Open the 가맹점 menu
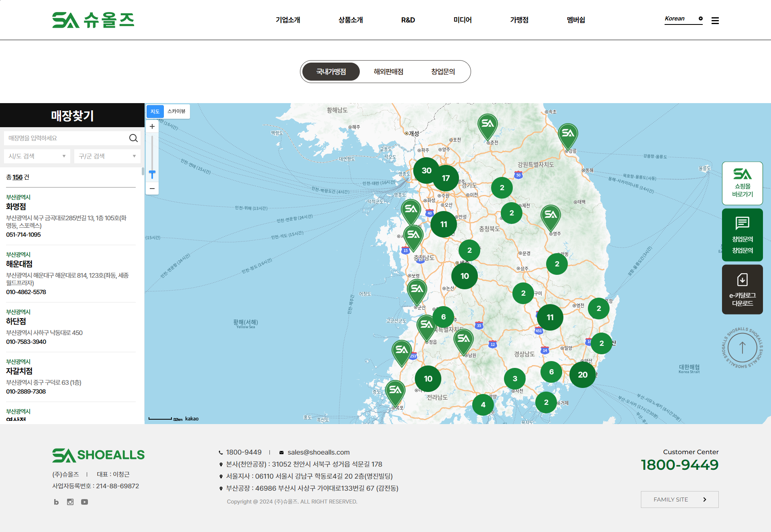The image size is (771, 532). click(519, 20)
